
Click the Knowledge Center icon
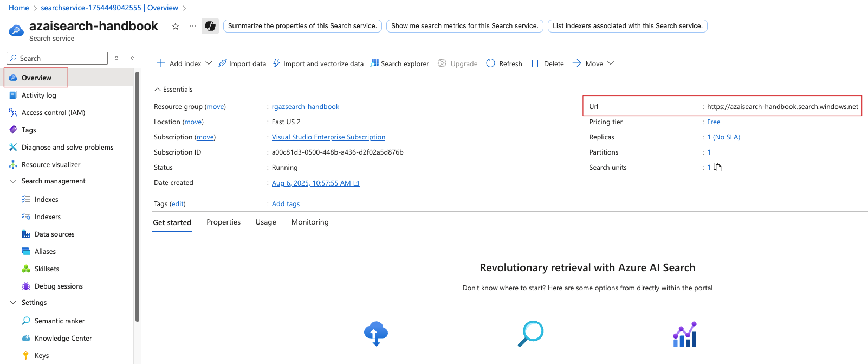coord(26,338)
